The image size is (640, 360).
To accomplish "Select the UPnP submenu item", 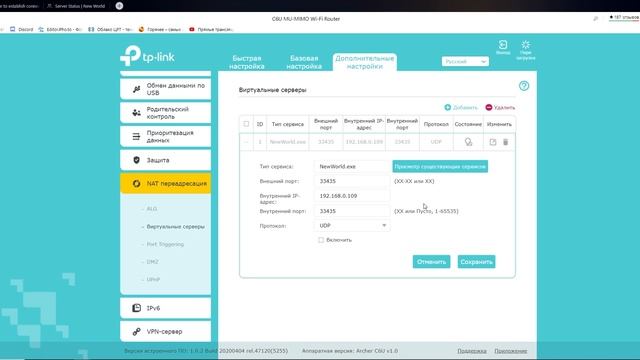I will pyautogui.click(x=153, y=280).
